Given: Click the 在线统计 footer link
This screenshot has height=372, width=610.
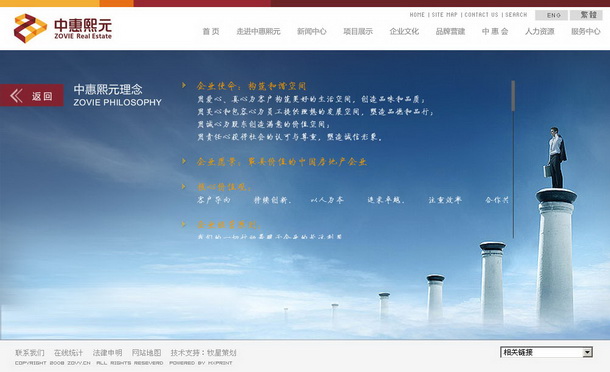Looking at the screenshot, I should [68, 353].
